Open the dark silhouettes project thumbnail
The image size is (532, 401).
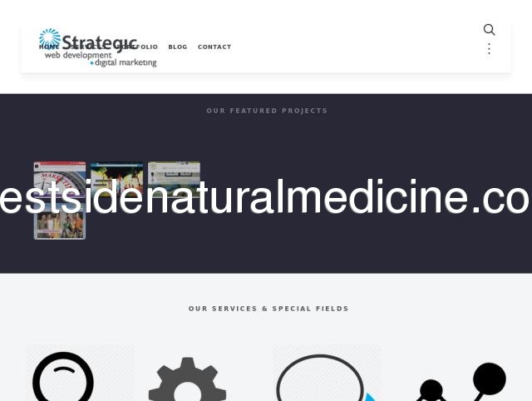point(116,180)
